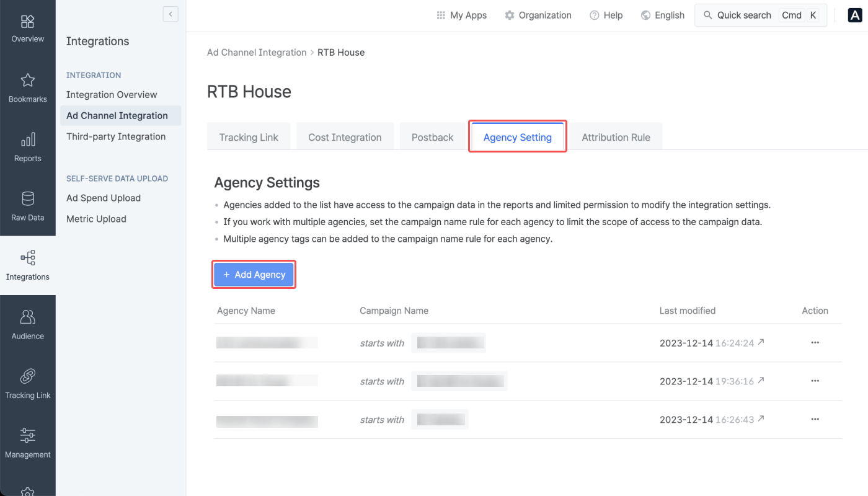Open Management sliders icon

[27, 435]
